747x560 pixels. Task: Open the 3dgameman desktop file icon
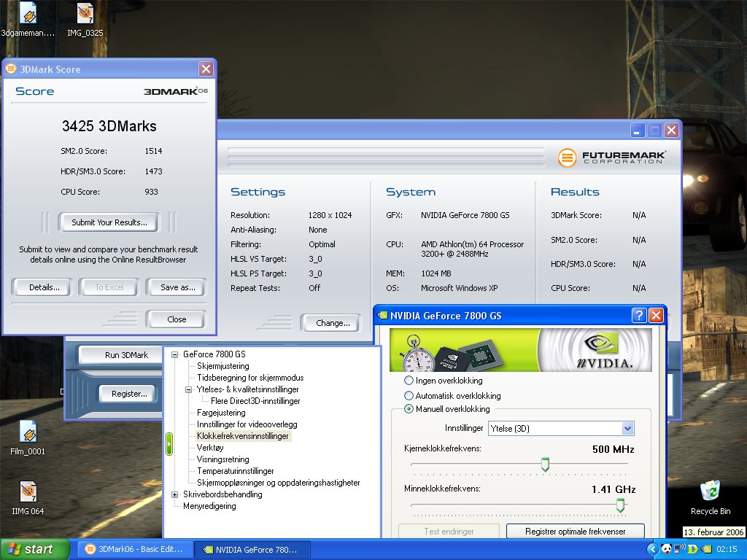pos(28,13)
